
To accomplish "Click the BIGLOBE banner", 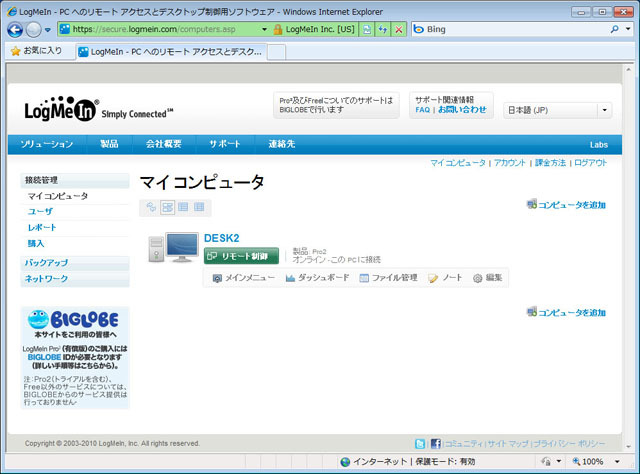I will click(75, 358).
